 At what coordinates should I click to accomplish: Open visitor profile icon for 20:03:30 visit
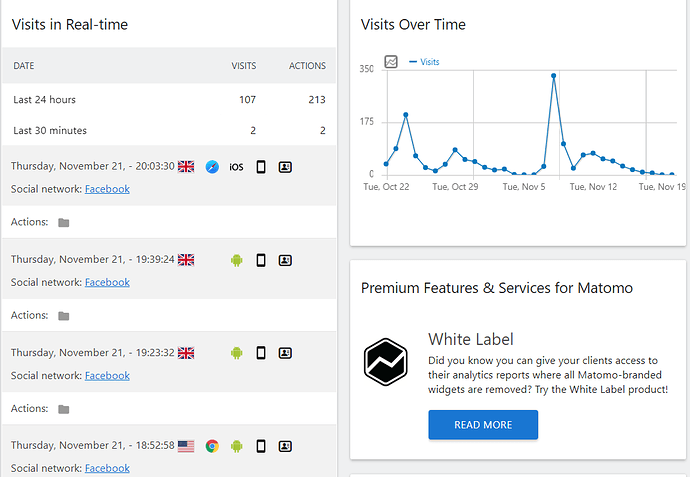point(285,167)
